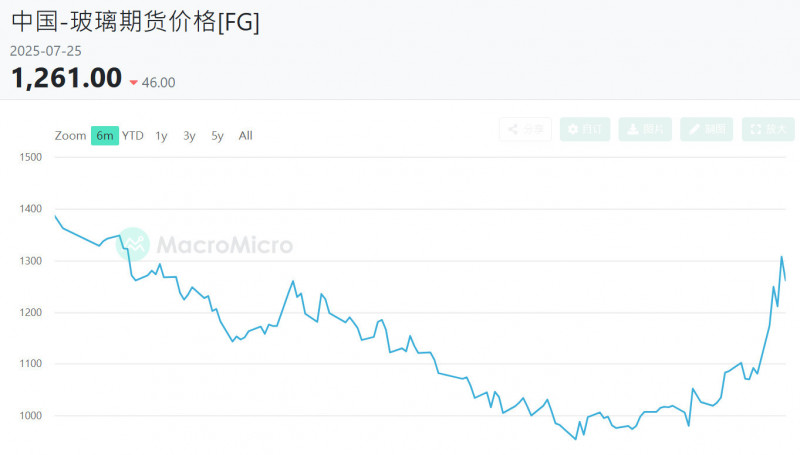Set chart zoom to 1y
800x455 pixels.
[x=161, y=136]
